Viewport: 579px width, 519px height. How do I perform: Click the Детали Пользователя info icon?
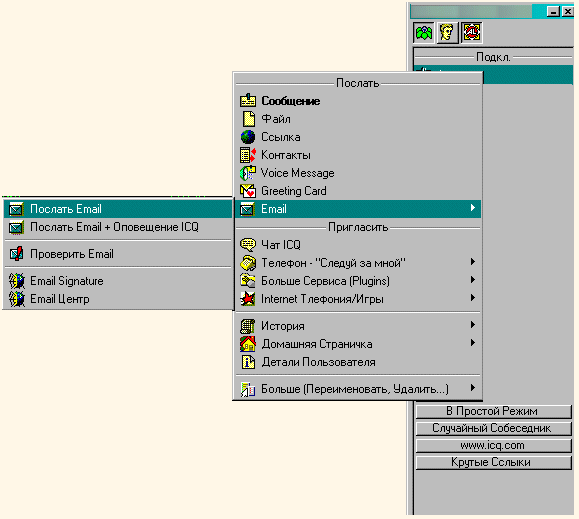coord(248,362)
